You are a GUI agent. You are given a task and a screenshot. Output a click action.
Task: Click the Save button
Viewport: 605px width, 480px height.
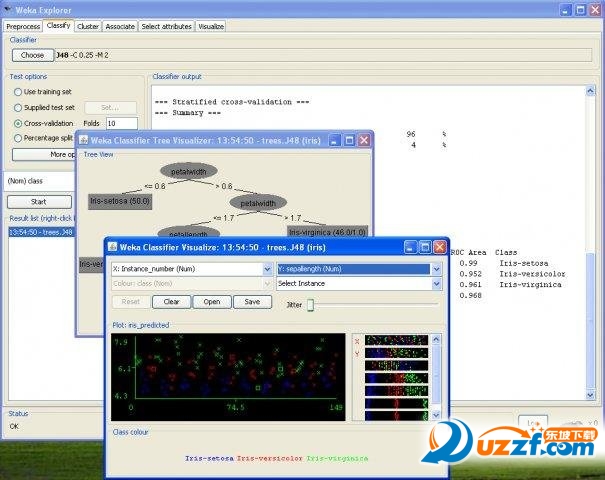click(252, 302)
